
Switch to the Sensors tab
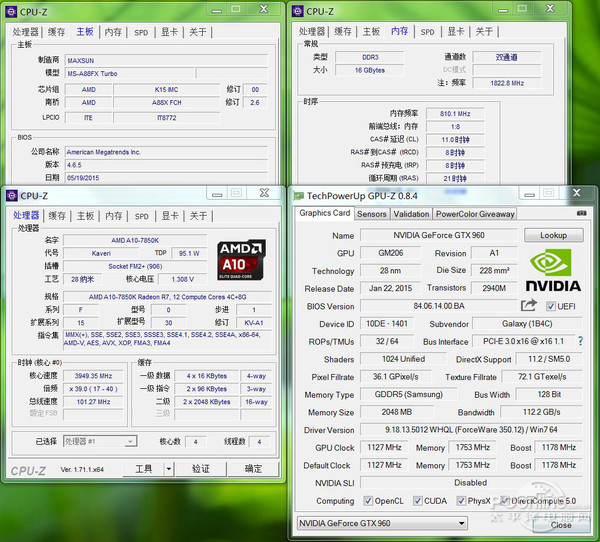click(372, 214)
